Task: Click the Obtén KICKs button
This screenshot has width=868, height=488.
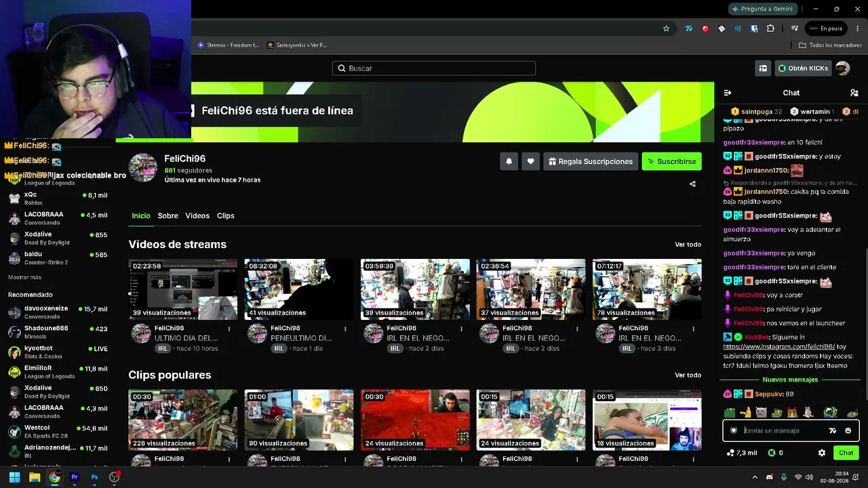Action: [x=803, y=68]
